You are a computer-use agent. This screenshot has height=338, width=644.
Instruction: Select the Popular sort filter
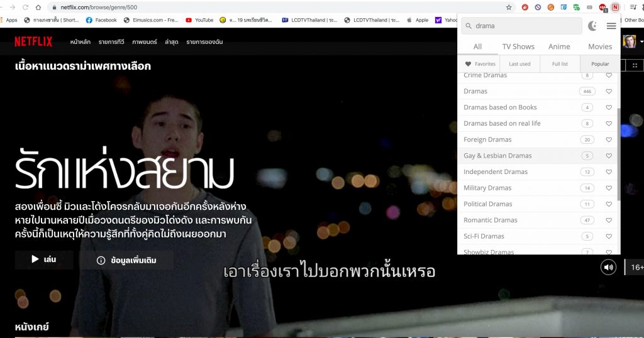[600, 63]
